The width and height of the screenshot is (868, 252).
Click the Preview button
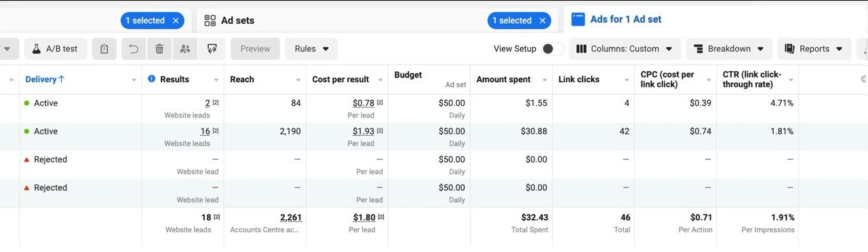tap(255, 49)
